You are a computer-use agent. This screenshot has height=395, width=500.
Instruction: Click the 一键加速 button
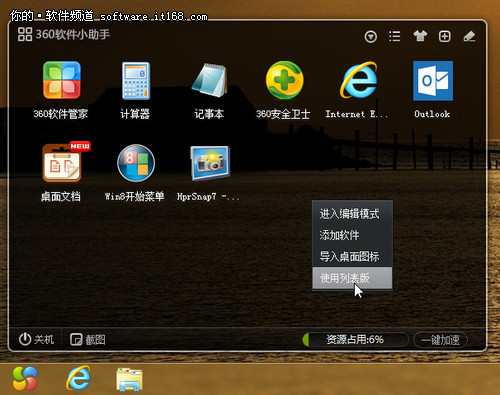point(440,340)
